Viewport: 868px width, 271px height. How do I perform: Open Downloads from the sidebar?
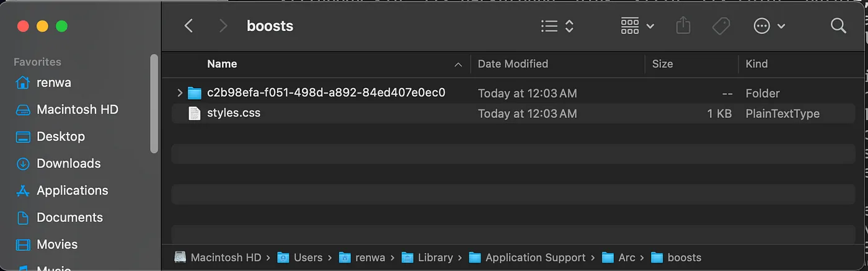pyautogui.click(x=68, y=164)
